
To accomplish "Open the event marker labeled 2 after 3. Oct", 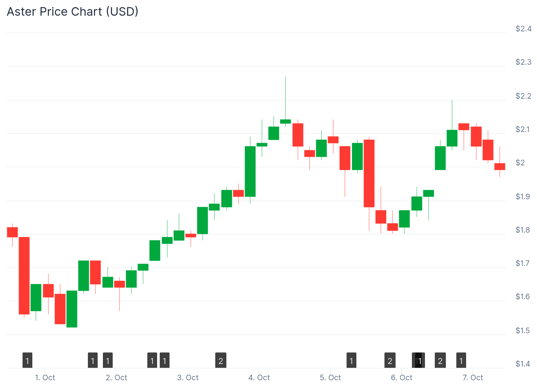I will [221, 360].
